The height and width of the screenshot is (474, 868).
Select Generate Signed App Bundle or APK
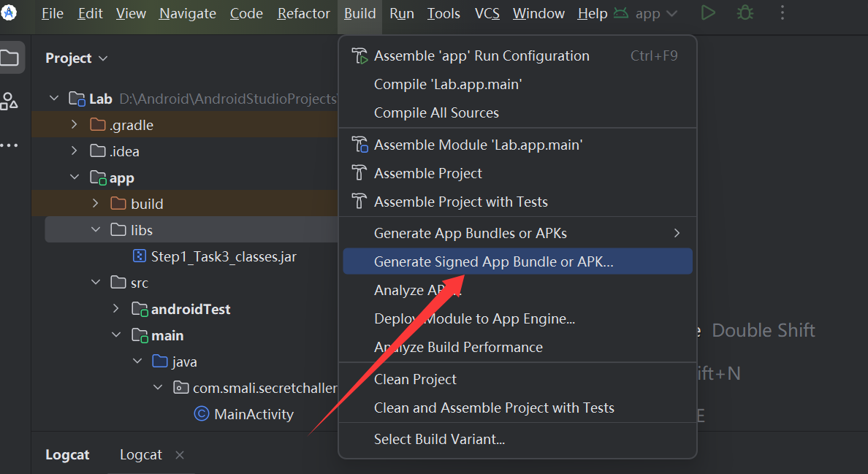coord(493,261)
